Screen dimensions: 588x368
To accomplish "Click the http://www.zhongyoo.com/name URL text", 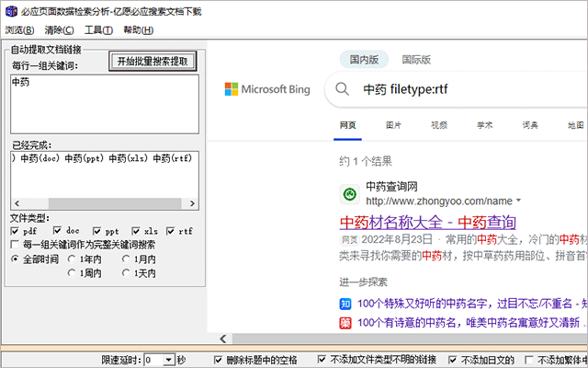I will click(x=439, y=201).
